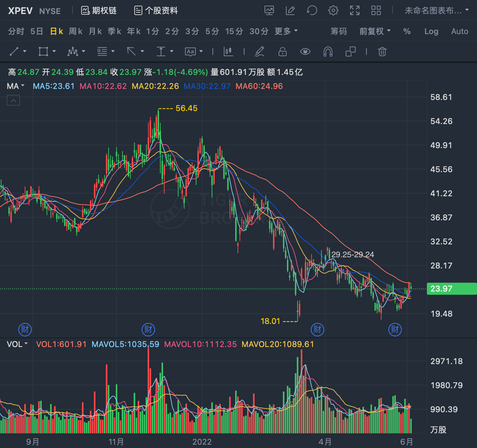This screenshot has width=477, height=448.
Task: Open the 前复权 adjustment dropdown
Action: 375,31
